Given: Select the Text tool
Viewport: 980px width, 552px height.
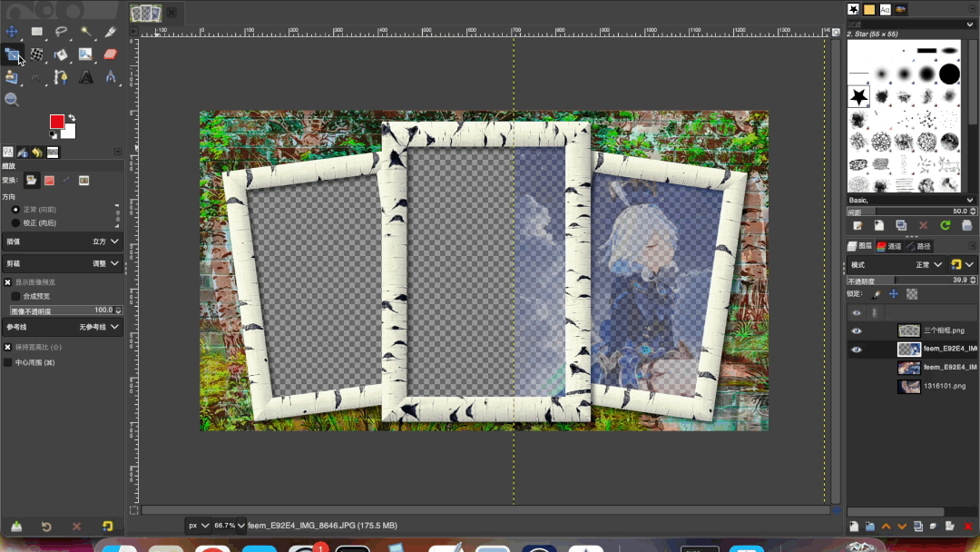Looking at the screenshot, I should tap(85, 77).
